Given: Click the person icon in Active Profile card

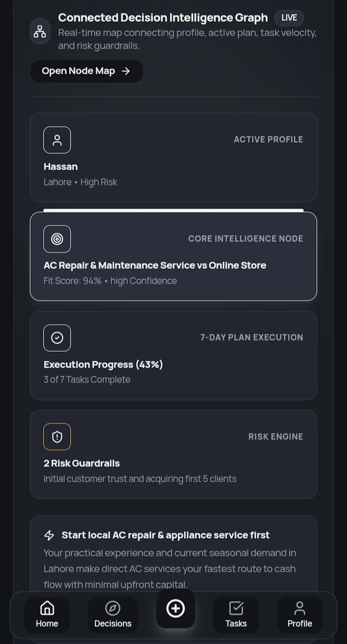Looking at the screenshot, I should (57, 140).
